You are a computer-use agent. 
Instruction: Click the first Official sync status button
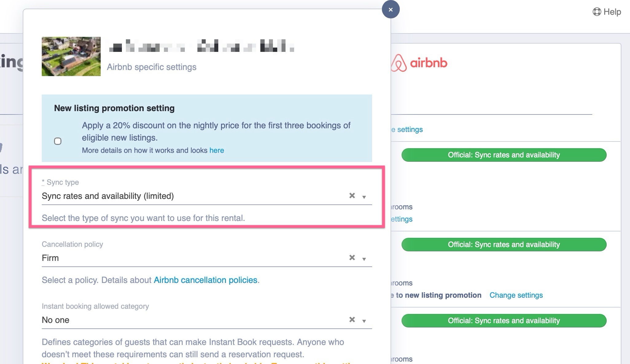click(504, 155)
